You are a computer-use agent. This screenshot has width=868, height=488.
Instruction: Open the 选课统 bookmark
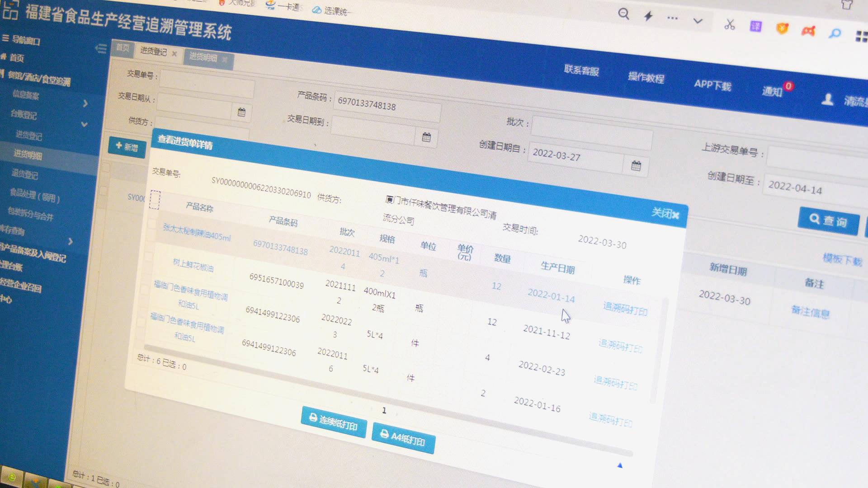click(331, 10)
